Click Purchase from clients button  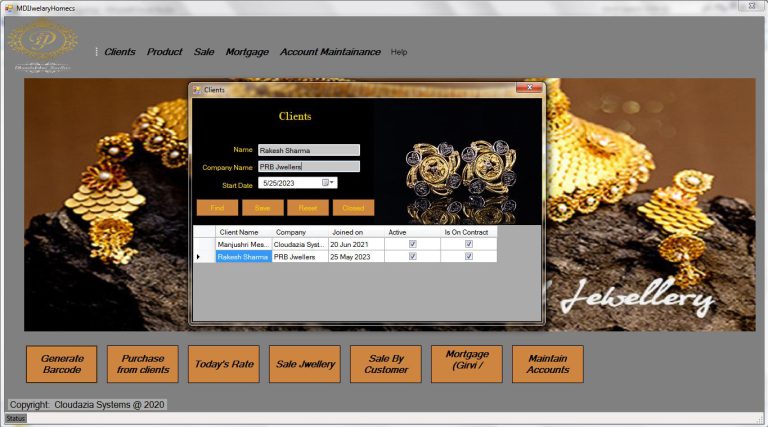(x=143, y=364)
